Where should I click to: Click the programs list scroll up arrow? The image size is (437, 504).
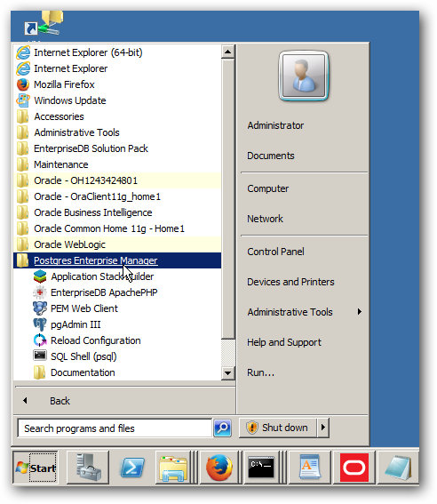[227, 52]
